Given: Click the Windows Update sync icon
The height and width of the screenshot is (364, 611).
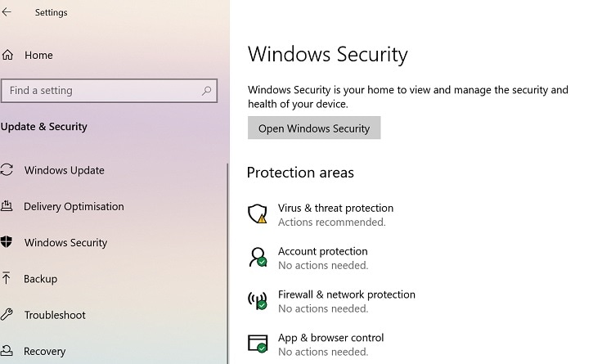Looking at the screenshot, I should (7, 170).
